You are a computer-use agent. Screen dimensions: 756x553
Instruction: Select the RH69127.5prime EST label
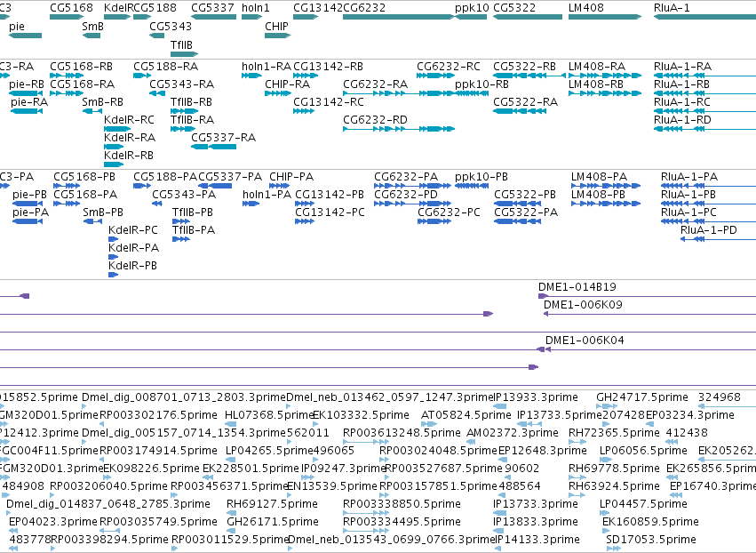pos(272,504)
